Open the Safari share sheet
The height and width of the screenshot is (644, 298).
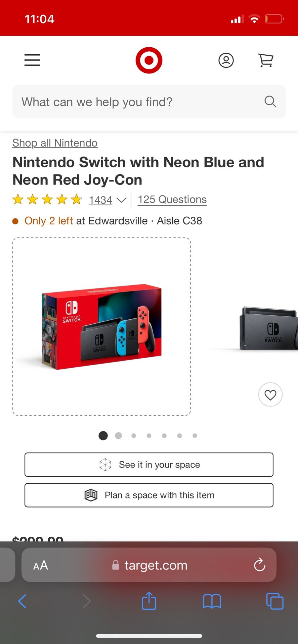pyautogui.click(x=149, y=601)
